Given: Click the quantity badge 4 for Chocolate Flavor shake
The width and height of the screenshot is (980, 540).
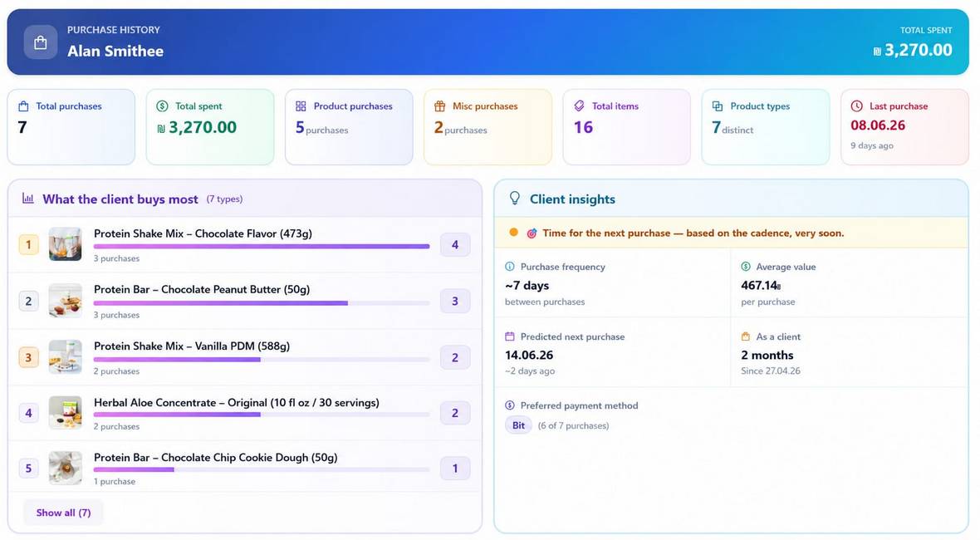Looking at the screenshot, I should click(x=455, y=245).
